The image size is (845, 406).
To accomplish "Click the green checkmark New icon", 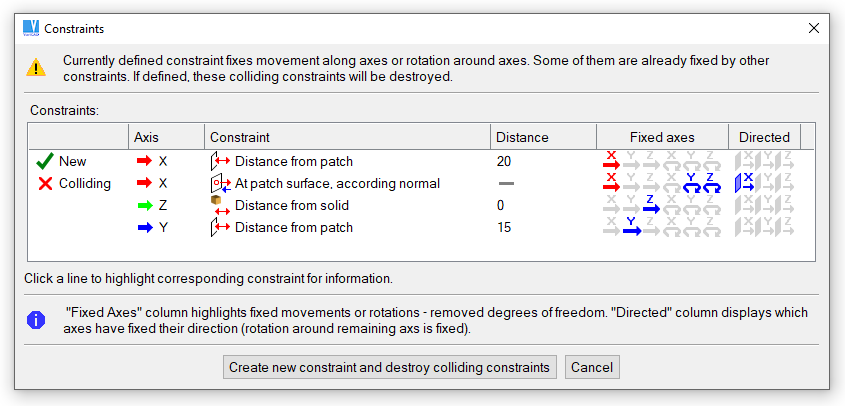I will tap(44, 161).
